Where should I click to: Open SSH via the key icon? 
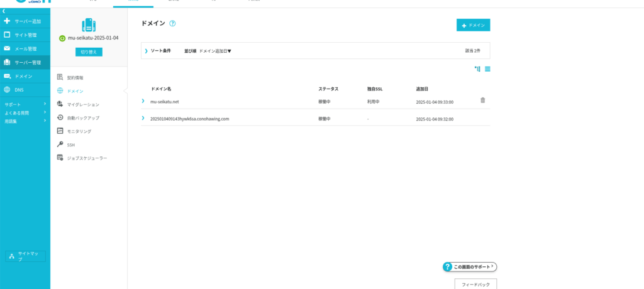[x=60, y=144]
